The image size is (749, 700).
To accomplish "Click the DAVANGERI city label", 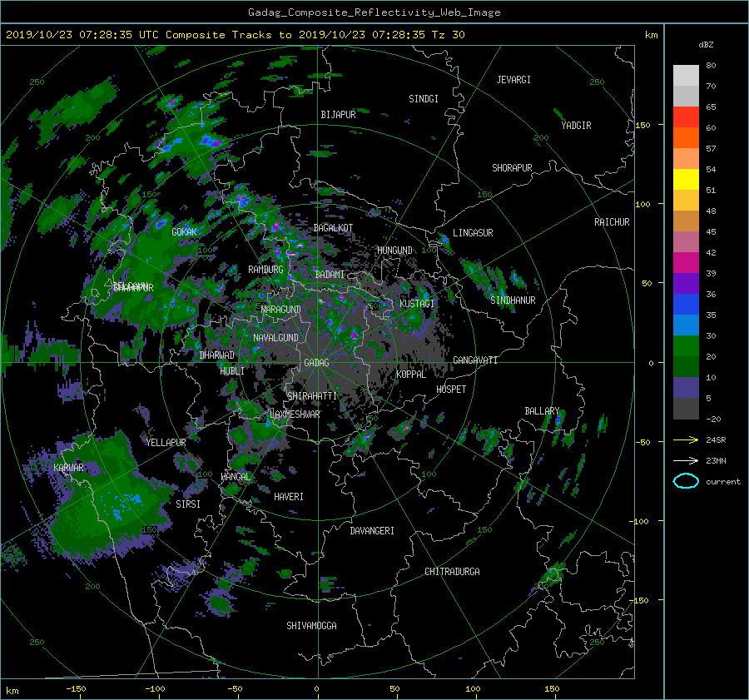I will click(372, 531).
